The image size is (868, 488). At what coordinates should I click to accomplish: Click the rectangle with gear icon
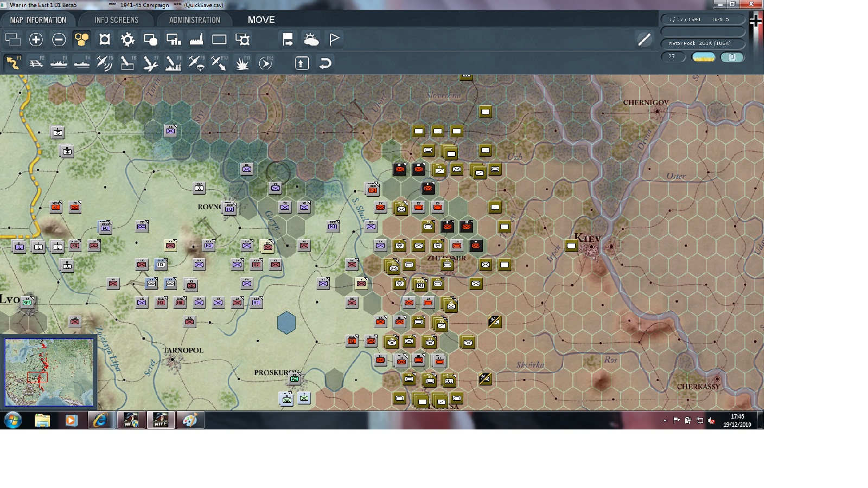pyautogui.click(x=242, y=40)
